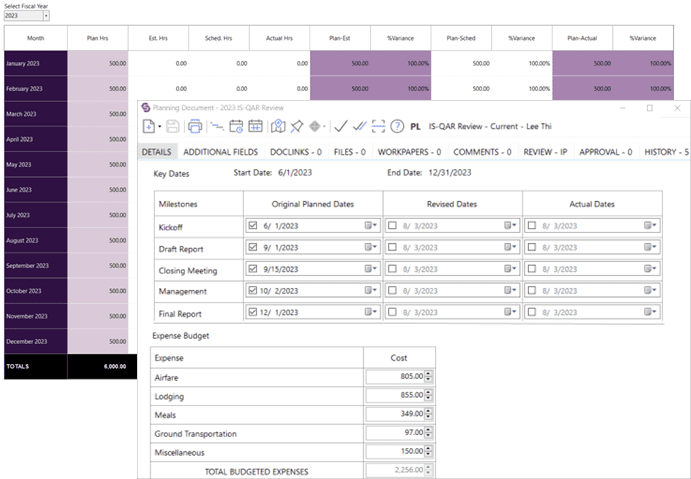Viewport: 691px width, 479px height.
Task: Open Kickoff actual date calendar dropdown
Action: [650, 226]
